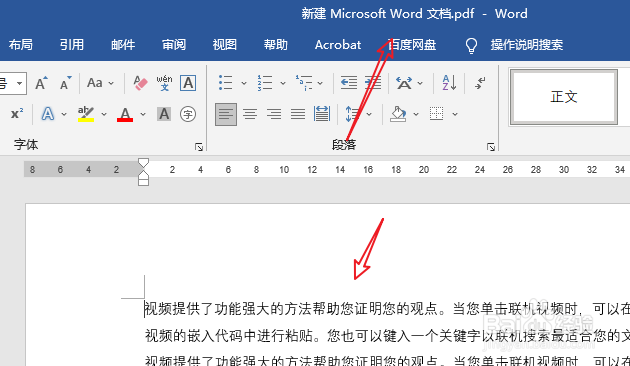
Task: Click the first-line indent marker on ruler
Action: pos(143,163)
